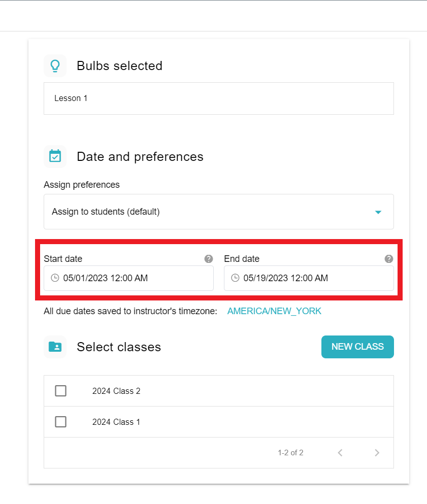
Task: Check the 2024 Class 1 checkbox
Action: (61, 422)
